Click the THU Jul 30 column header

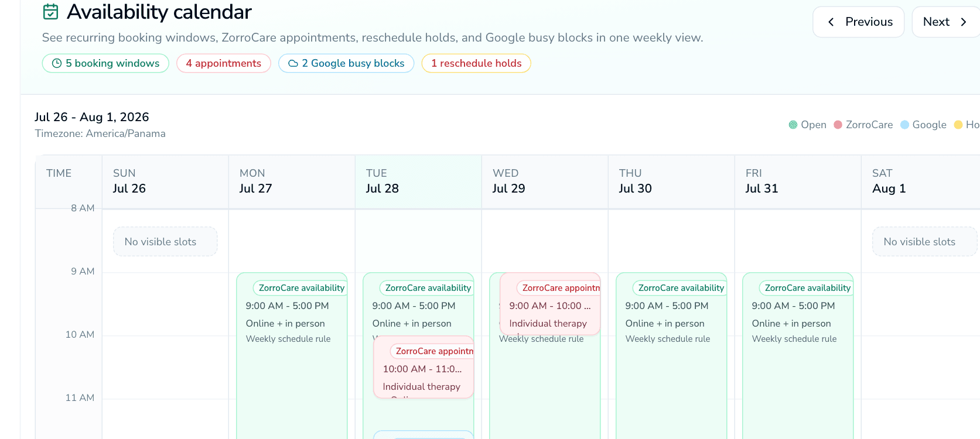[x=671, y=181]
